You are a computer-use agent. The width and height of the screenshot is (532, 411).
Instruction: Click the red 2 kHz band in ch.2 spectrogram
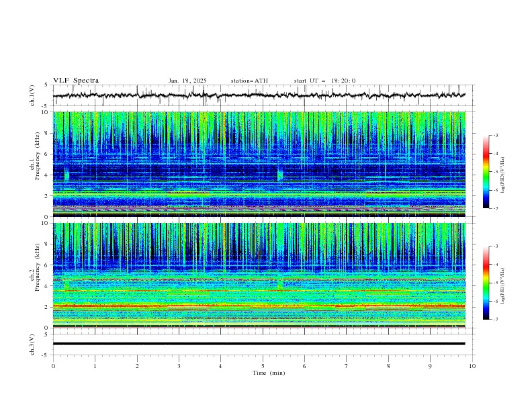pyautogui.click(x=259, y=306)
